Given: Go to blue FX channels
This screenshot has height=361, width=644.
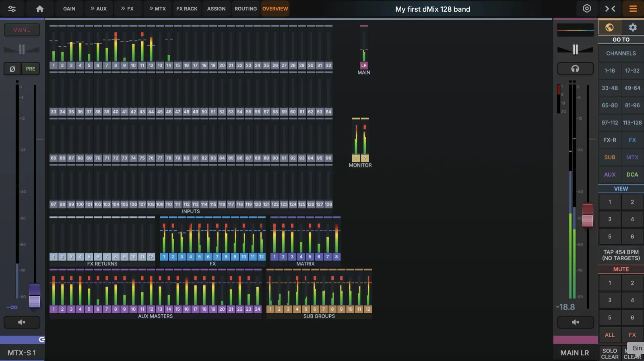Looking at the screenshot, I should [x=632, y=140].
